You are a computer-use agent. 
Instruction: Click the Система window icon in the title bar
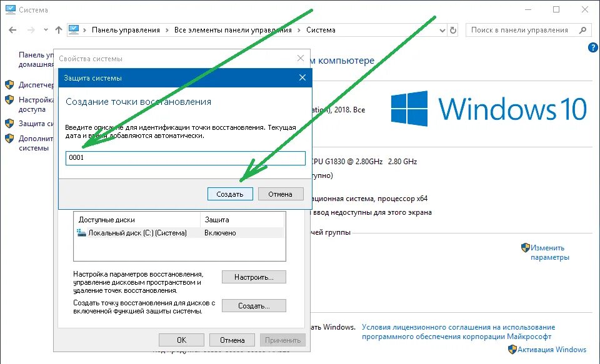pyautogui.click(x=11, y=9)
